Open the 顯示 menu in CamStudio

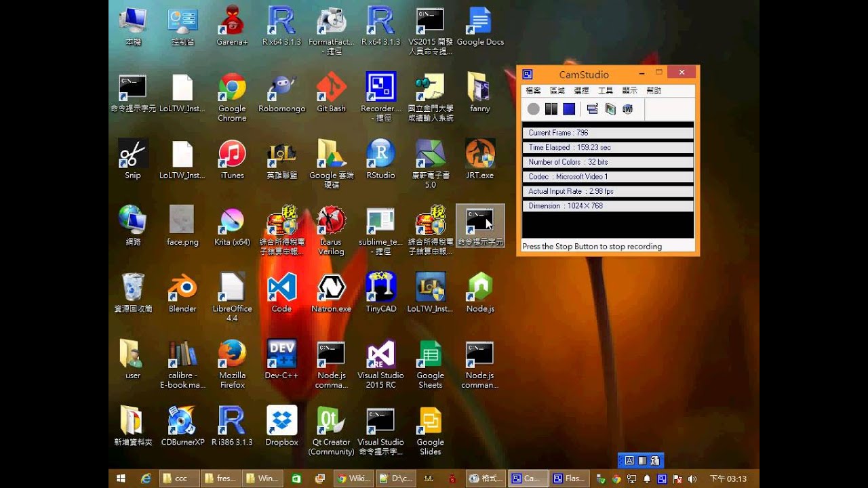629,90
